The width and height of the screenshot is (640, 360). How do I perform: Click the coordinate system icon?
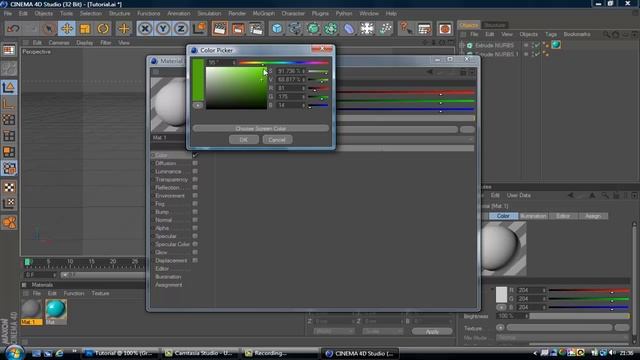click(199, 29)
